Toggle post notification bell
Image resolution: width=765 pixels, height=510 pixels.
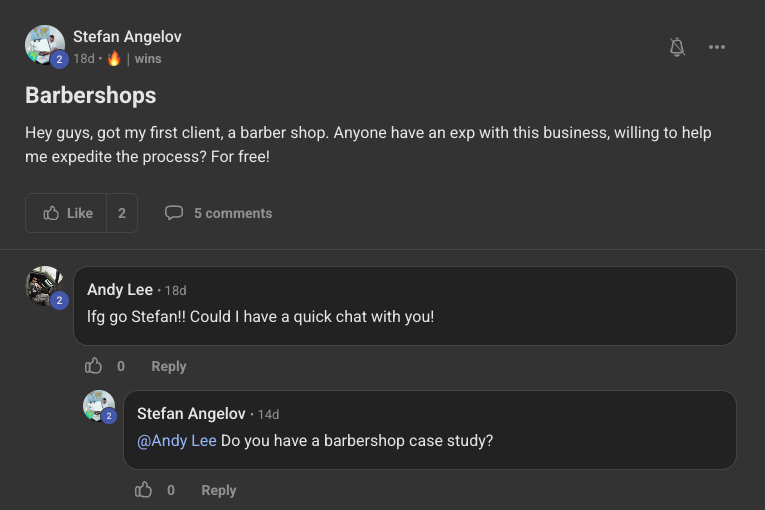[x=677, y=47]
